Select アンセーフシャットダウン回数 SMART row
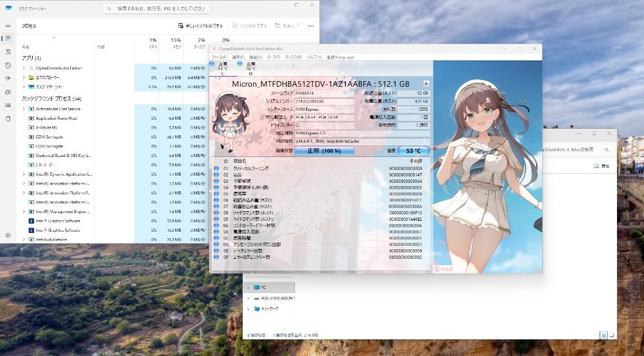Screen dimensions: 644x356 click(321, 245)
